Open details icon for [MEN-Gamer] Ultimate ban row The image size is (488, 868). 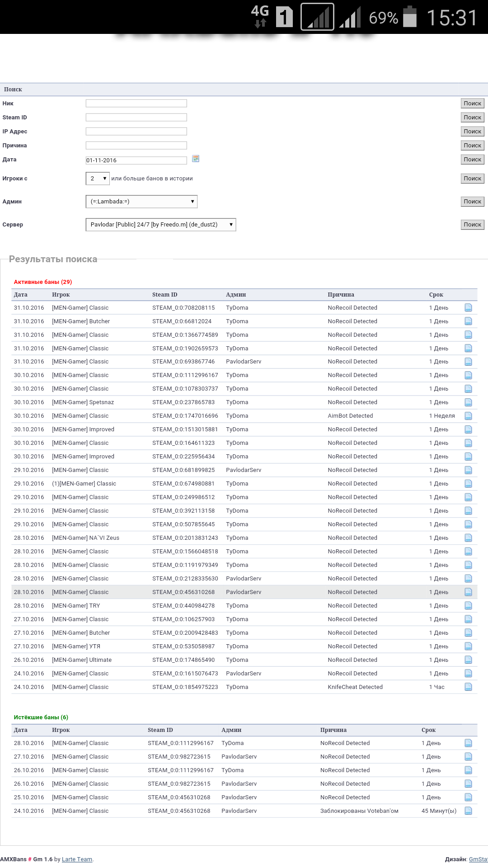tap(468, 660)
